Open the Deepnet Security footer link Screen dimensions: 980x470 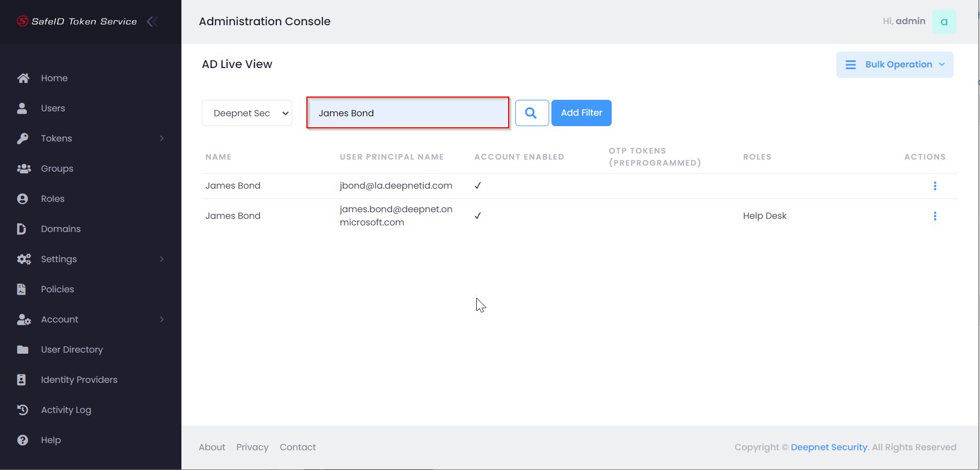829,447
